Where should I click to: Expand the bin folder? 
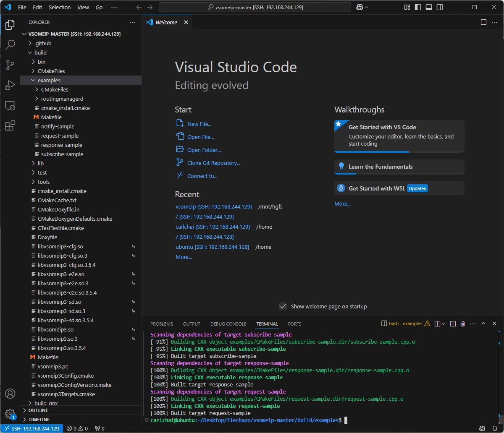81,62
